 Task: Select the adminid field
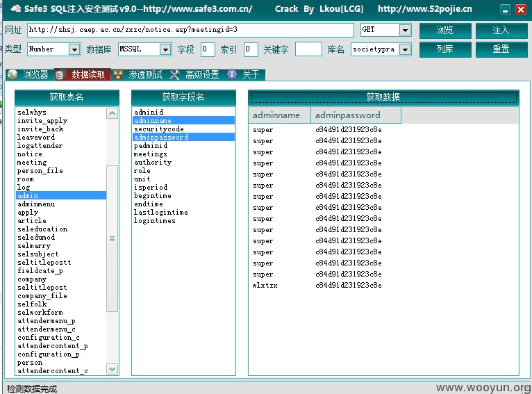click(183, 112)
